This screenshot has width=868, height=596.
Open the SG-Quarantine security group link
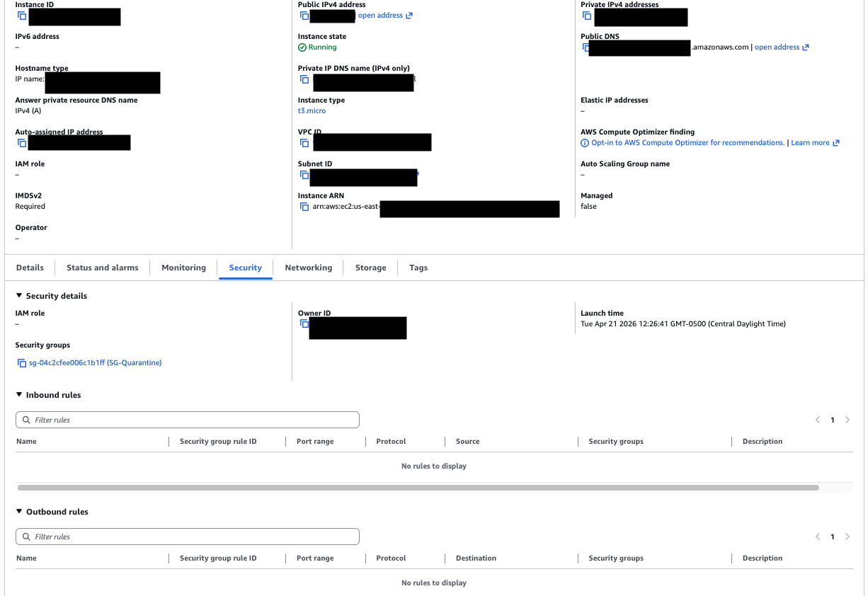(x=96, y=363)
